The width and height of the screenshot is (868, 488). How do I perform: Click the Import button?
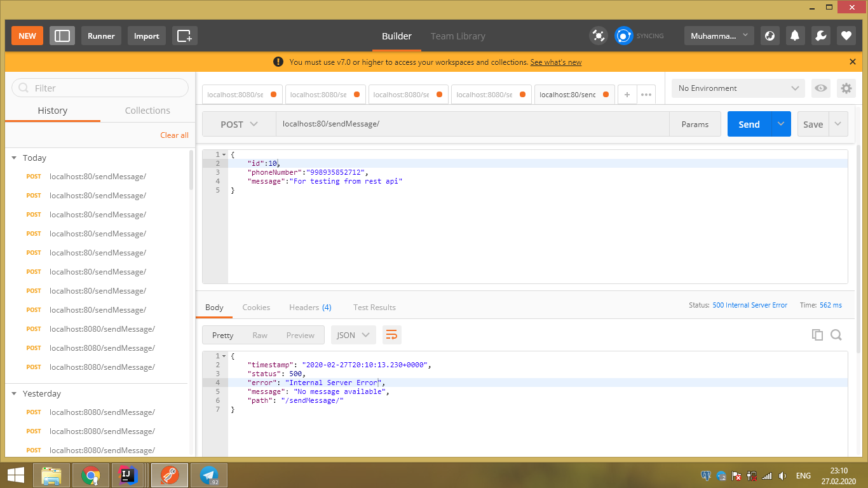(147, 36)
